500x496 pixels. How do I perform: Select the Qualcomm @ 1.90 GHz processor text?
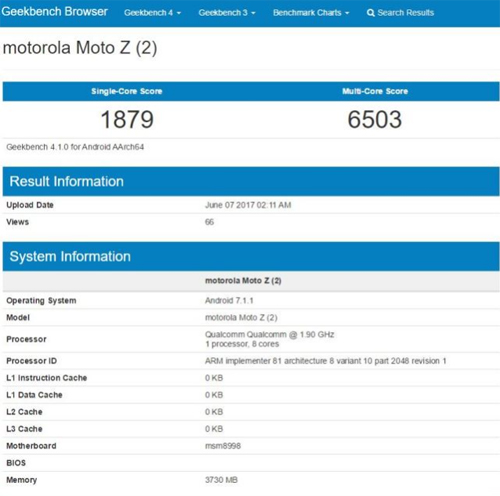tap(270, 334)
